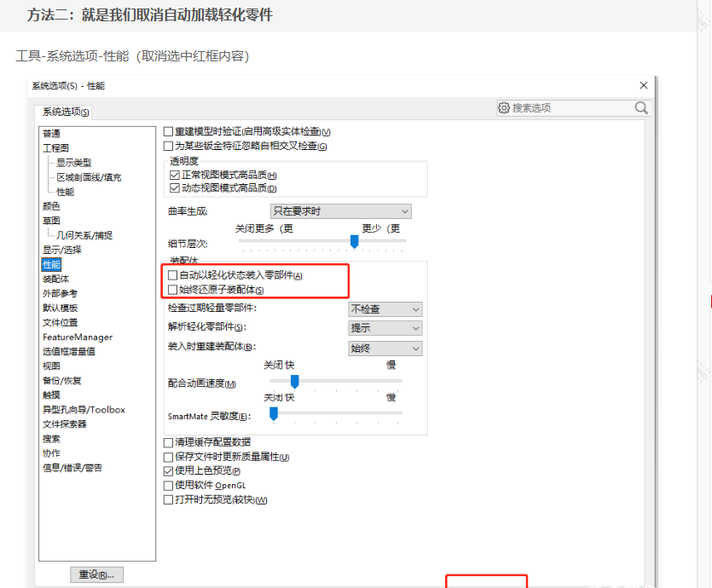The image size is (712, 588).
Task: Select Assemblies in the options tree
Action: tap(56, 279)
